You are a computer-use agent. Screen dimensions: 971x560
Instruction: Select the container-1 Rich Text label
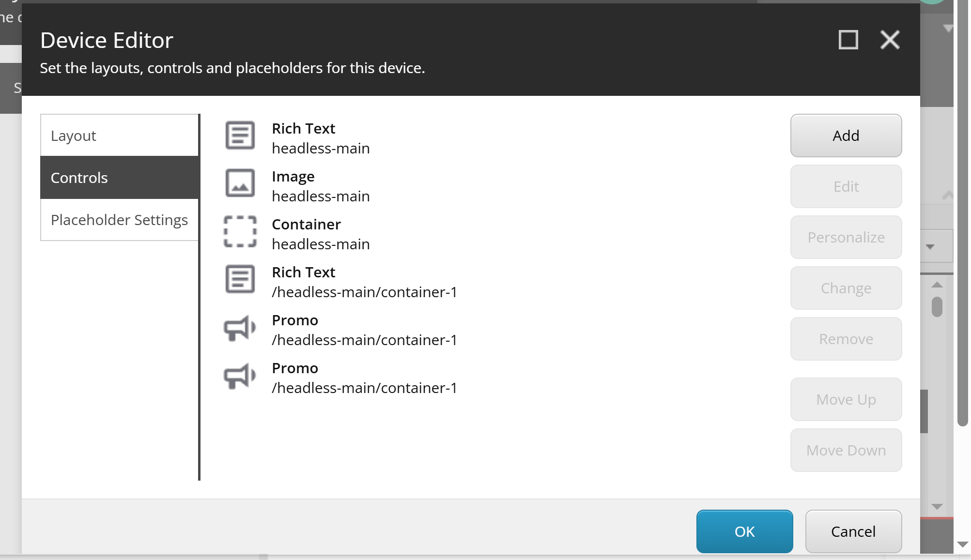click(304, 272)
